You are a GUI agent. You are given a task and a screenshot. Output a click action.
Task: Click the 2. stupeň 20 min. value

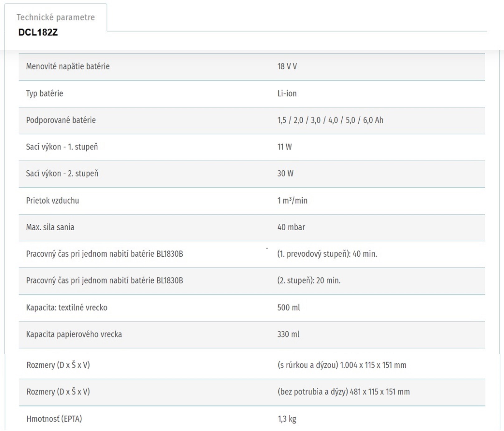[309, 280]
